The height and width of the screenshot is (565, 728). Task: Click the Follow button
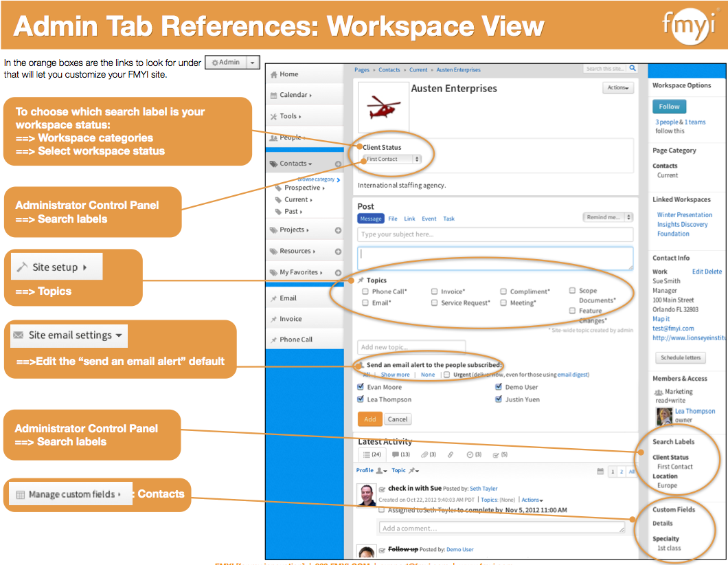669,107
